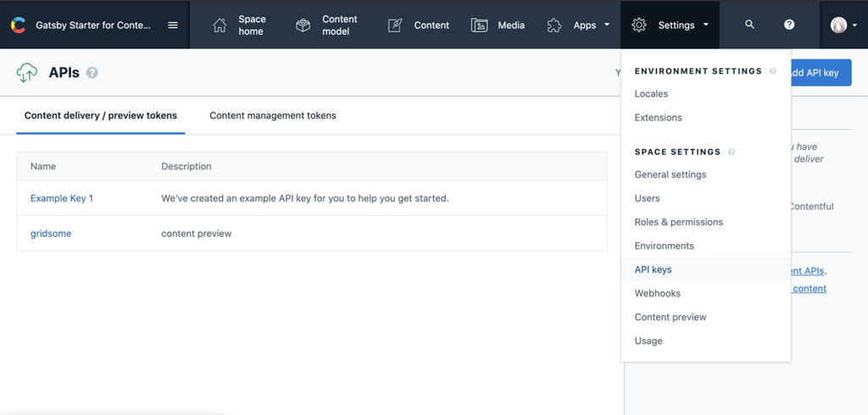Viewport: 868px width, 415px height.
Task: Open the help question mark icon
Action: [789, 25]
